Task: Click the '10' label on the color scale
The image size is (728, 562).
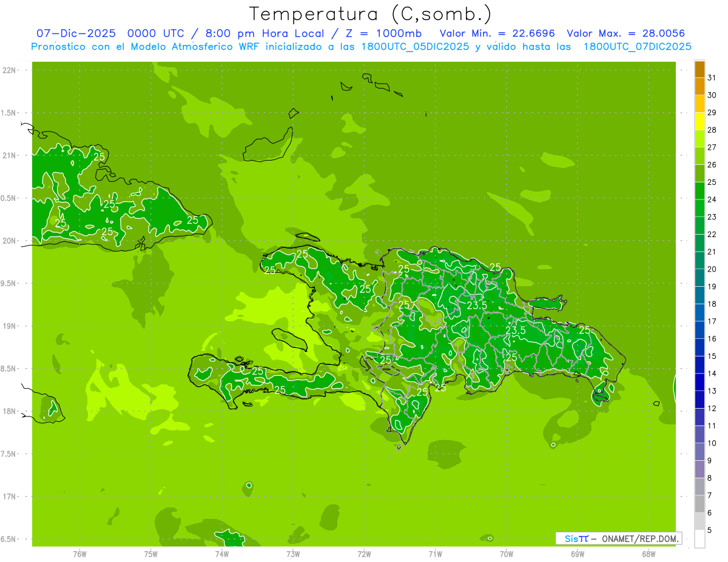Action: 712,443
